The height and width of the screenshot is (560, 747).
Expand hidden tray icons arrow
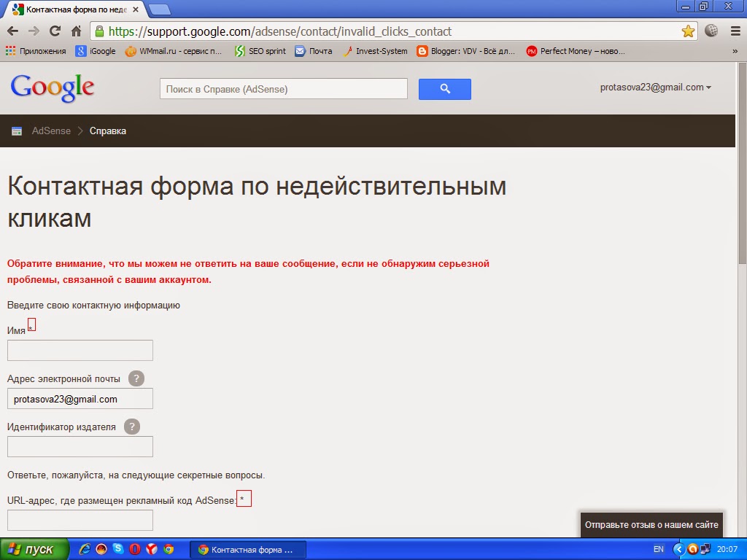click(678, 550)
